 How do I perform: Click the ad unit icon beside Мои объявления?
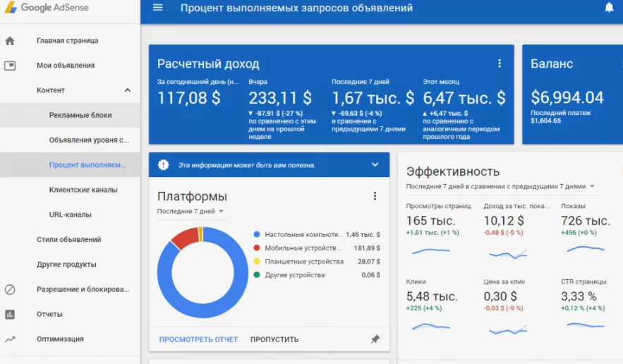(x=10, y=65)
